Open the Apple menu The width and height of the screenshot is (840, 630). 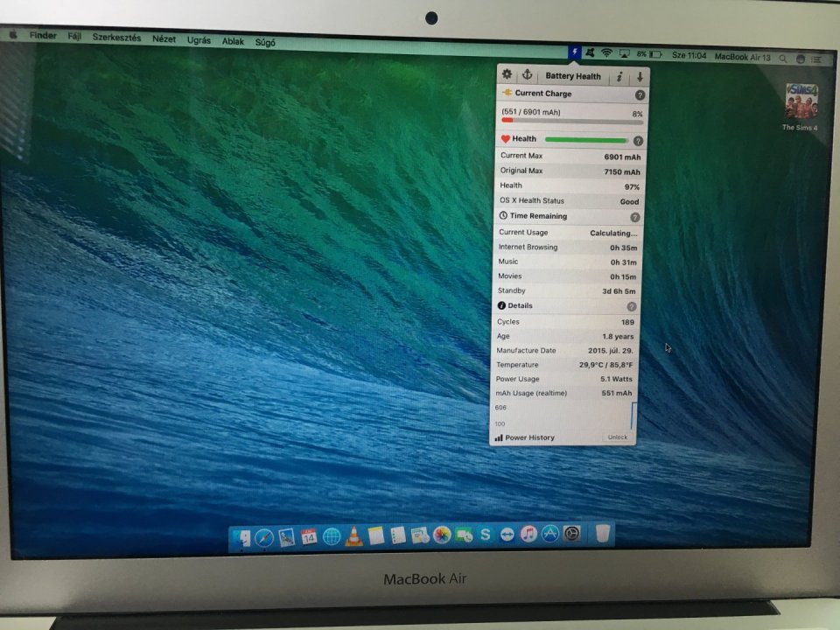[x=13, y=35]
